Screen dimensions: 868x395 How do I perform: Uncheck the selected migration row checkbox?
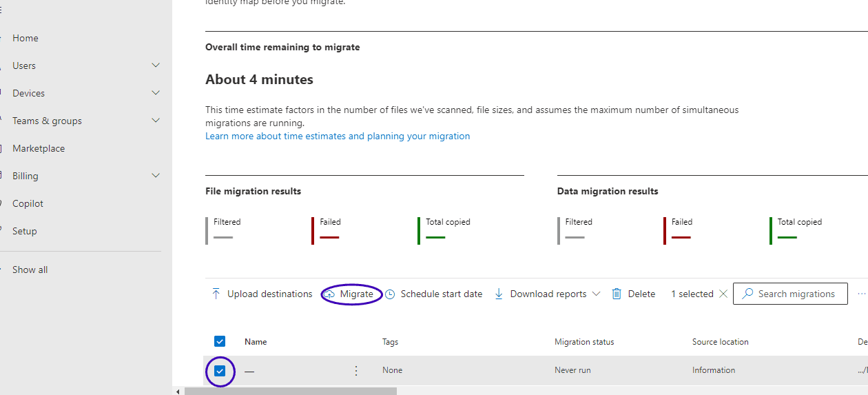[220, 372]
